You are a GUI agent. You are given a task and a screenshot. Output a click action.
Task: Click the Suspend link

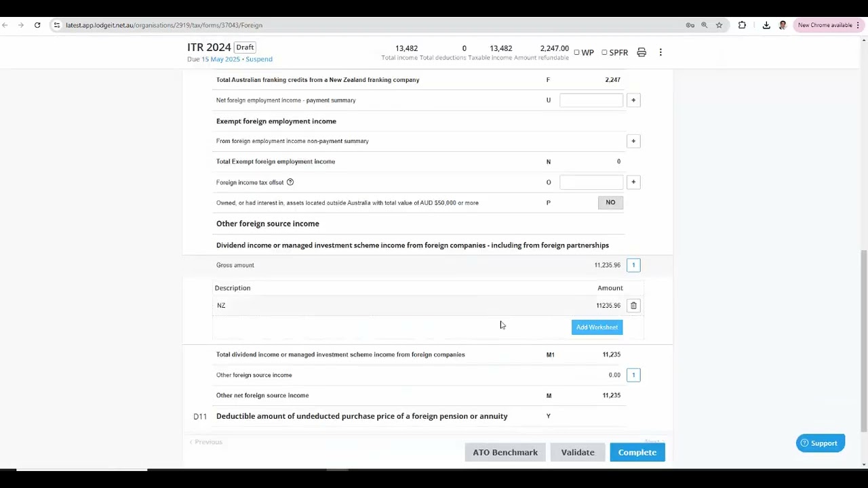[x=259, y=60]
